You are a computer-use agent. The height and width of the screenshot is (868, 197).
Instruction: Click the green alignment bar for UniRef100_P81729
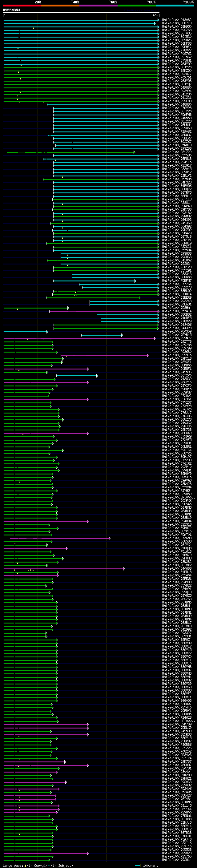(x=71, y=152)
